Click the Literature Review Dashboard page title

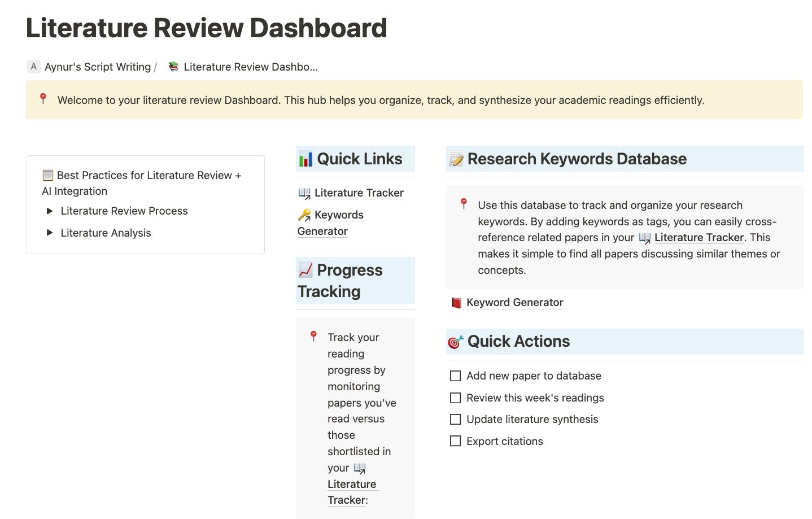coord(207,28)
